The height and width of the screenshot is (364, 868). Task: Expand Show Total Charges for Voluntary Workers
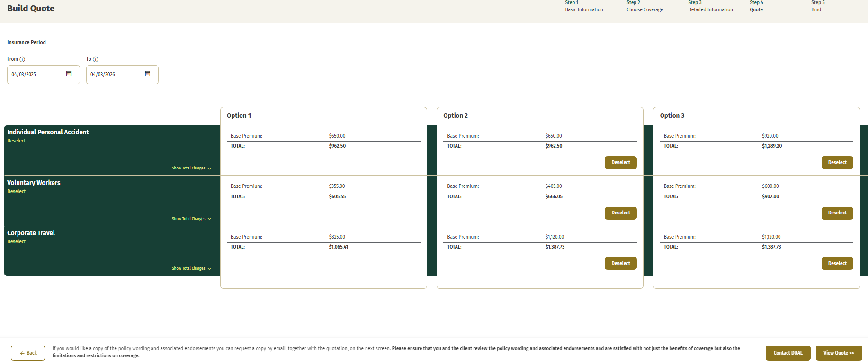coord(191,219)
